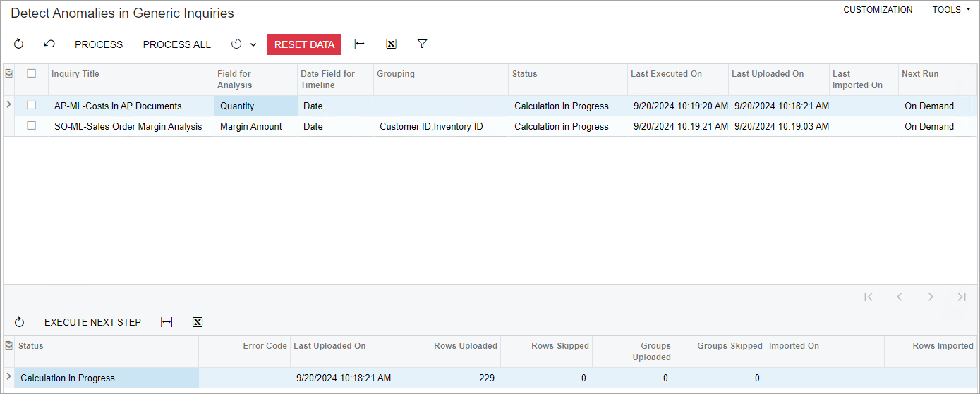
Task: Export lower grid to Excel
Action: coord(198,322)
